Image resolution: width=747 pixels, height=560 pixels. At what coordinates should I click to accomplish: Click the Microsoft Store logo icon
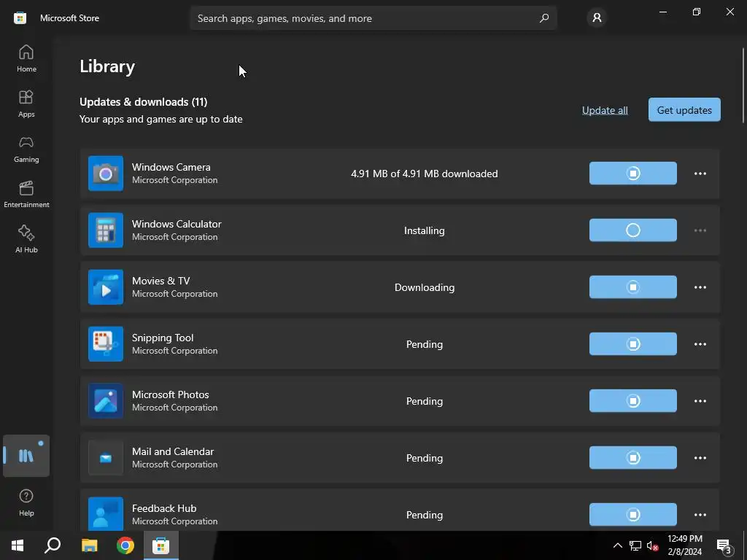click(20, 18)
